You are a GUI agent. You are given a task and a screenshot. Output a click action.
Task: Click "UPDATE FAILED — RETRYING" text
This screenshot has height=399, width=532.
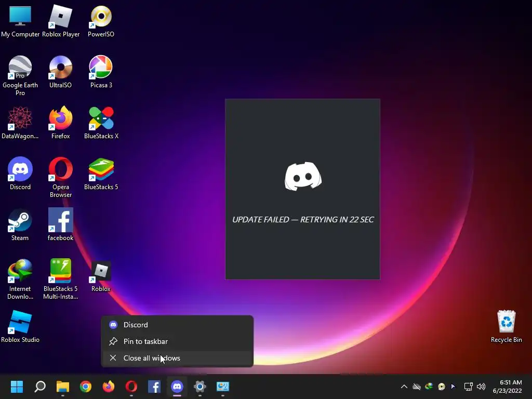(303, 220)
